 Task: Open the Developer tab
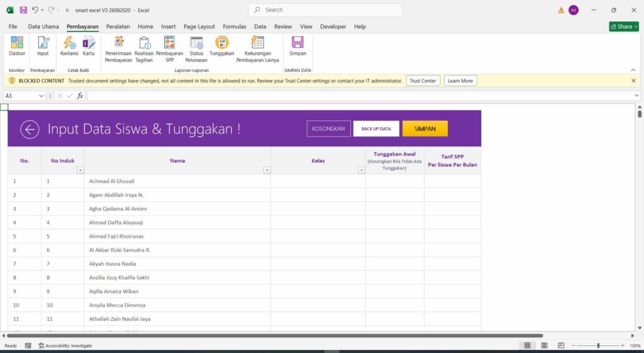coord(333,26)
